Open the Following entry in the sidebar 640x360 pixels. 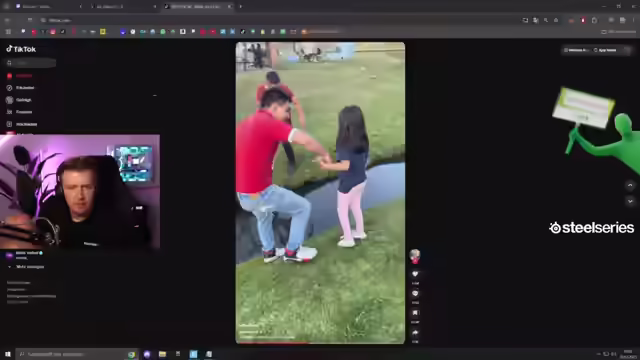tap(19, 100)
